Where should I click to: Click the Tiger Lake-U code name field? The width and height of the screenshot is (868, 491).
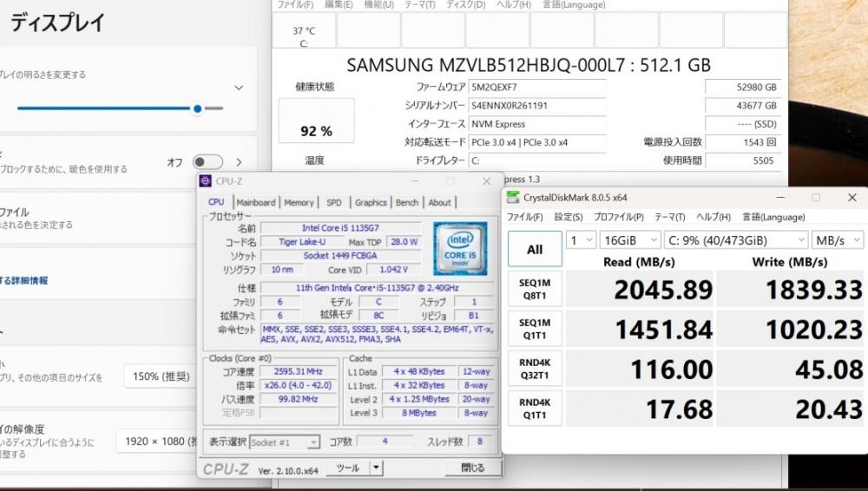click(x=302, y=242)
